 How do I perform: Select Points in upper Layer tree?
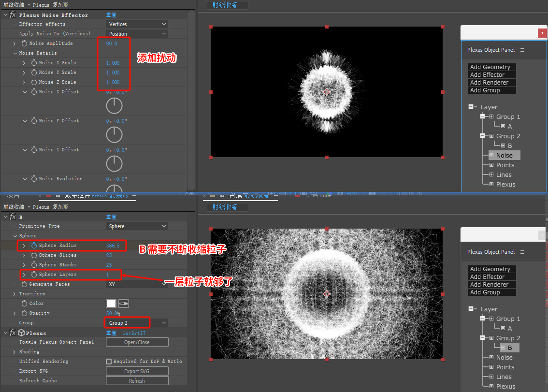tap(505, 165)
